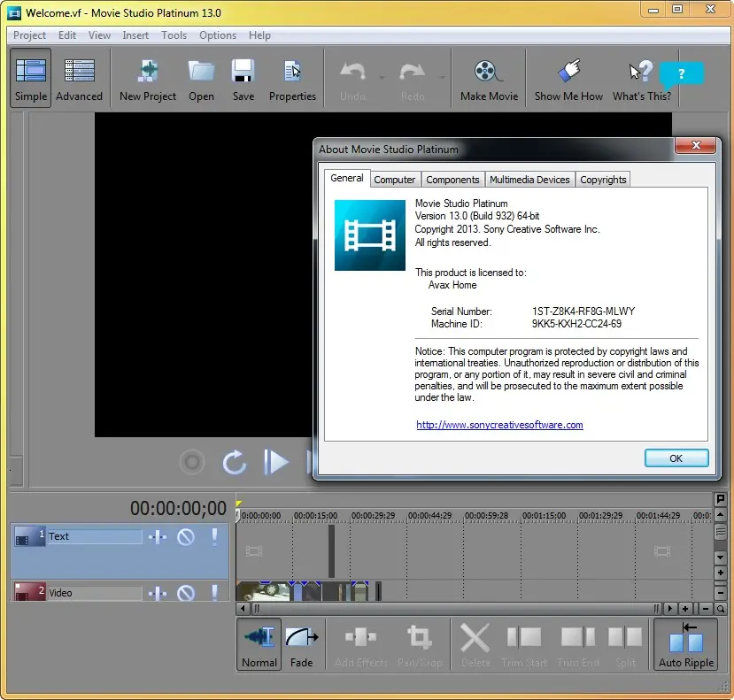Select the Normal edit tool

coord(259,645)
